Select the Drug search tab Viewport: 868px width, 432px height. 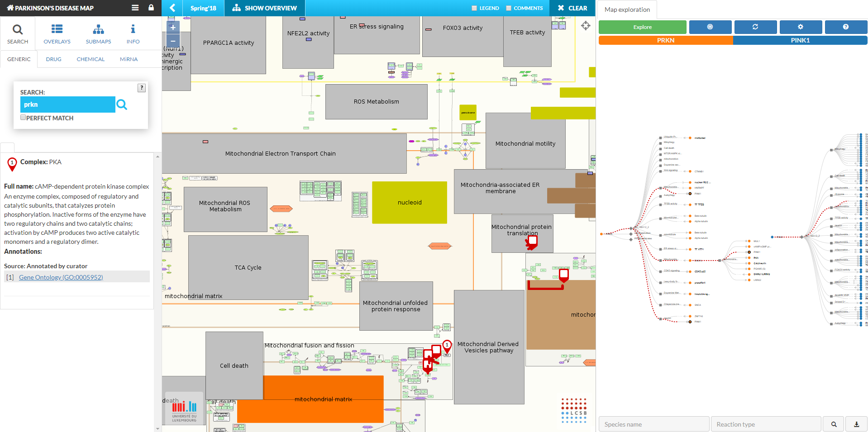coord(53,59)
